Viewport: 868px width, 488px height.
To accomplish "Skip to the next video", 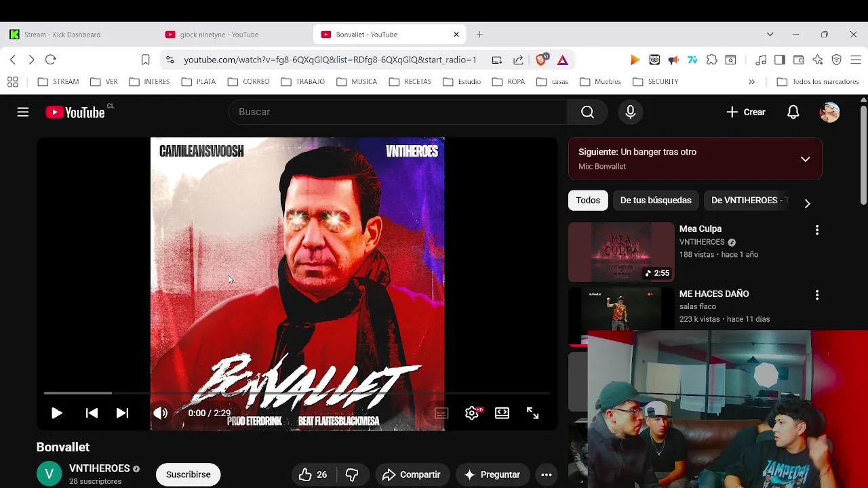I will (122, 413).
